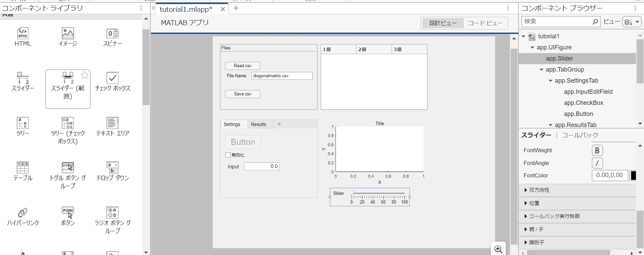Add a new tab beside Results
This screenshot has width=644, height=255.
click(279, 124)
